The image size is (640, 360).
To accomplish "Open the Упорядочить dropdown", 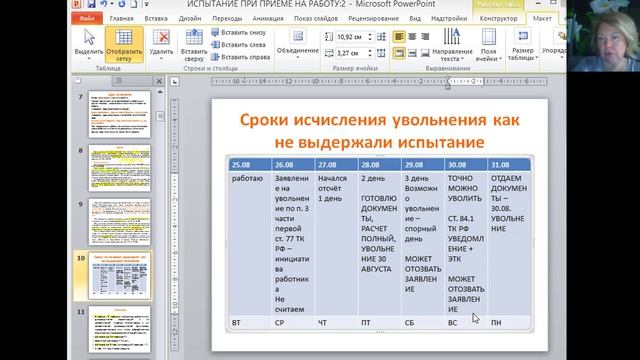I will (554, 45).
